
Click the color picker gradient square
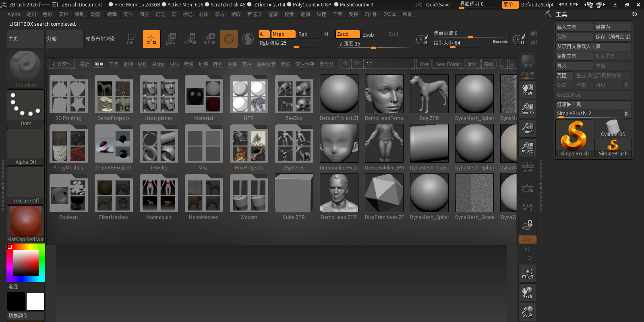coord(26,262)
